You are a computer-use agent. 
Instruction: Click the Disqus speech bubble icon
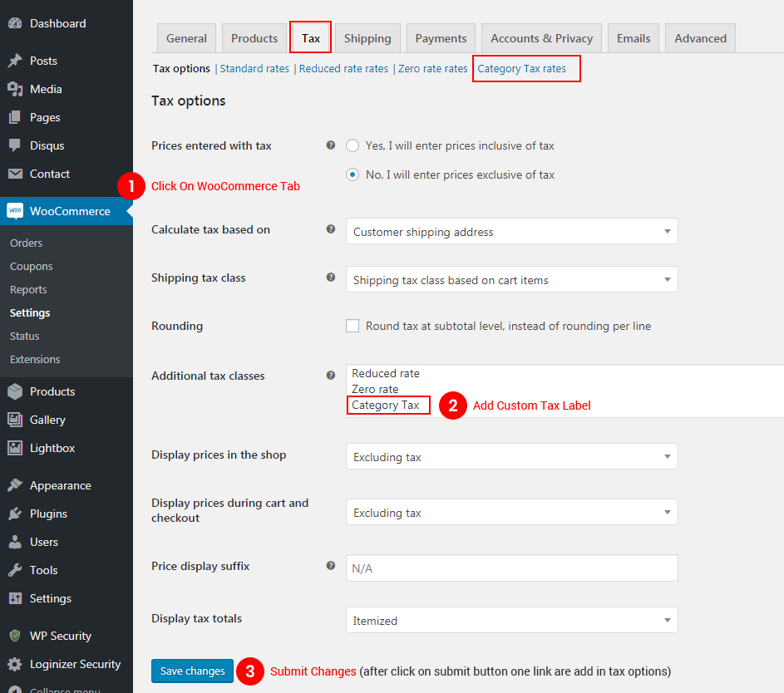tap(15, 145)
